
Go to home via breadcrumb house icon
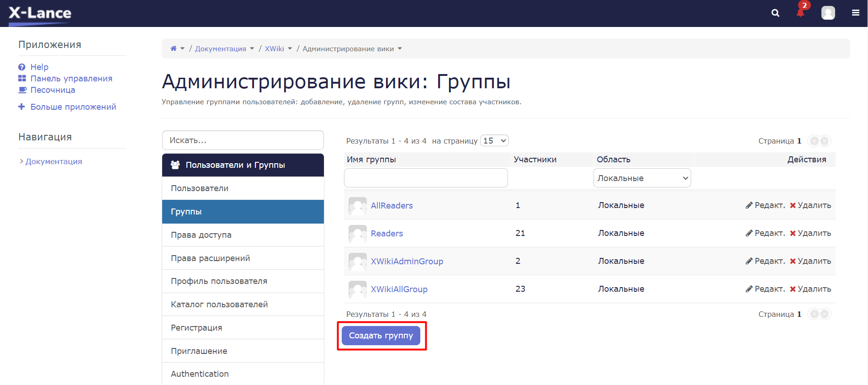tap(174, 48)
